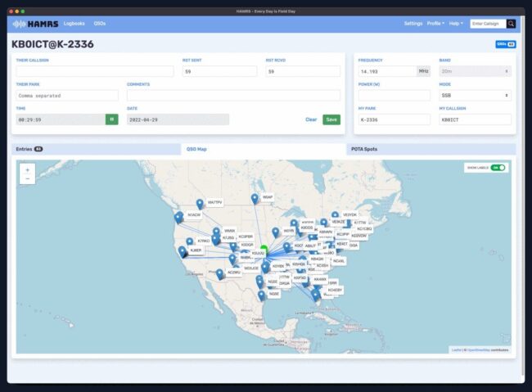Click the WA7TPV map marker pin
Image resolution: width=532 pixels, height=392 pixels.
click(x=199, y=204)
